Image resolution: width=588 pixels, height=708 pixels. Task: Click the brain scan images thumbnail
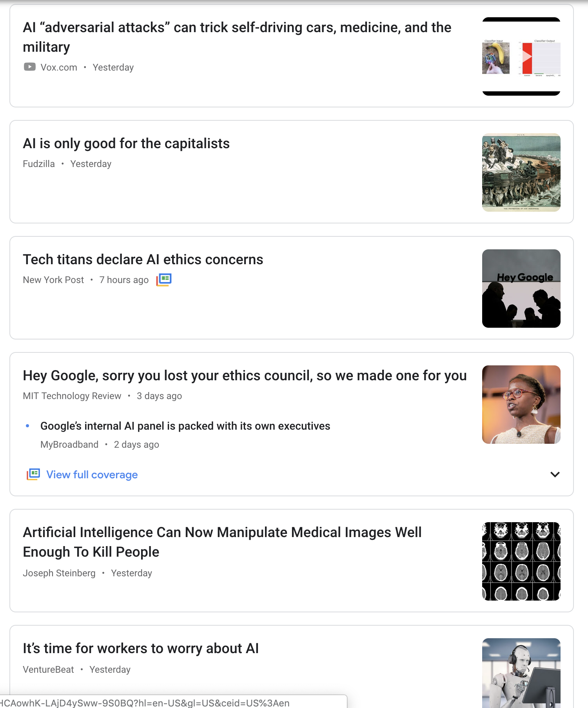pos(521,561)
